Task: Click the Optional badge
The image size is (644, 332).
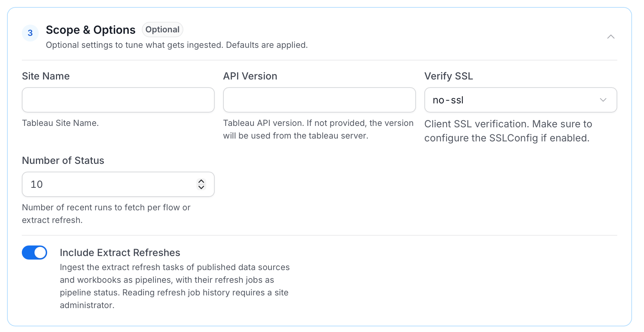Action: (x=163, y=30)
